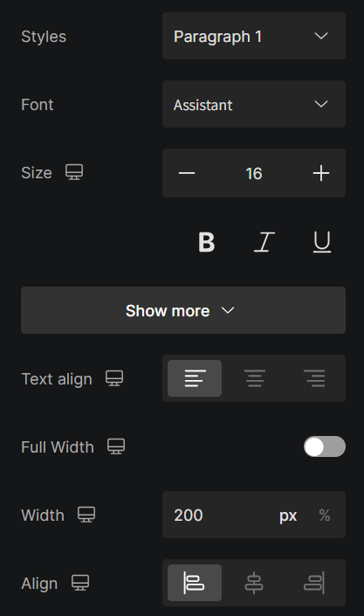
Task: Click the Width value field showing 200
Action: pyautogui.click(x=220, y=515)
